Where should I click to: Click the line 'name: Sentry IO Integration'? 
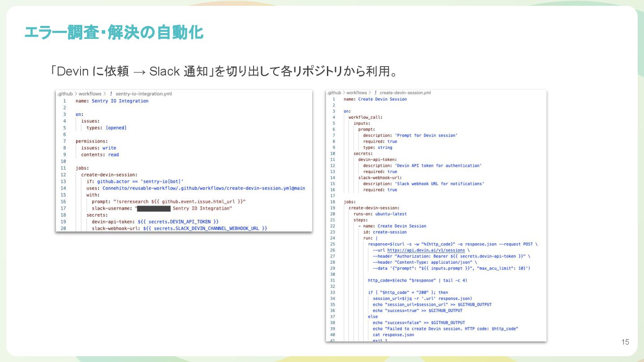(112, 101)
